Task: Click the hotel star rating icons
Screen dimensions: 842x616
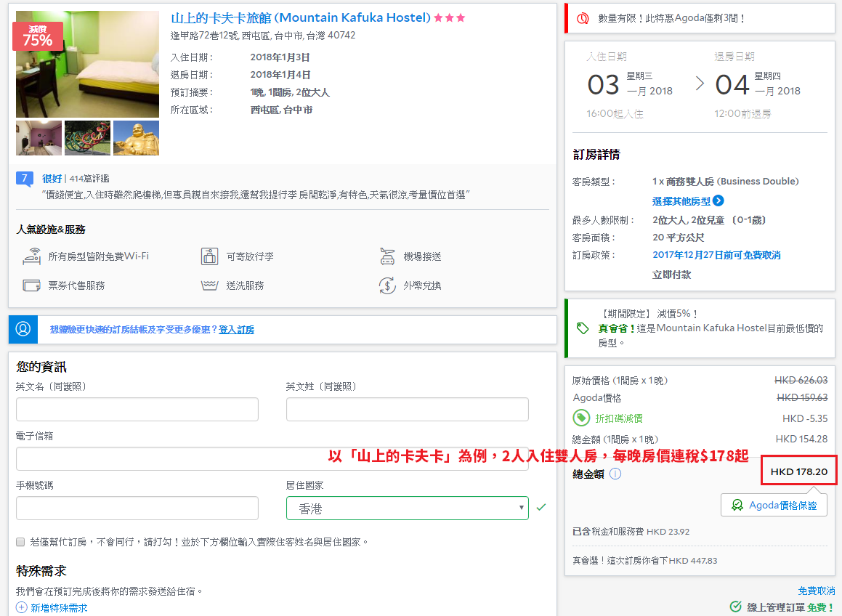Action: coord(450,17)
